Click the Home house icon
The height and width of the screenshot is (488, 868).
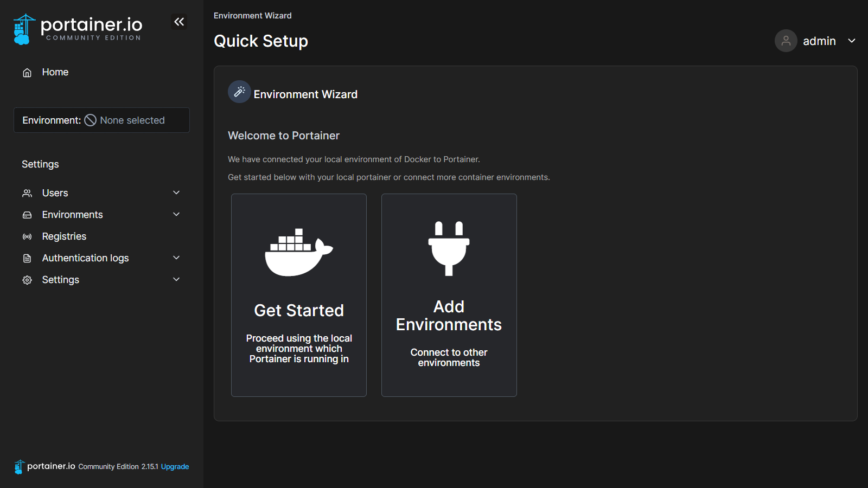pos(27,73)
